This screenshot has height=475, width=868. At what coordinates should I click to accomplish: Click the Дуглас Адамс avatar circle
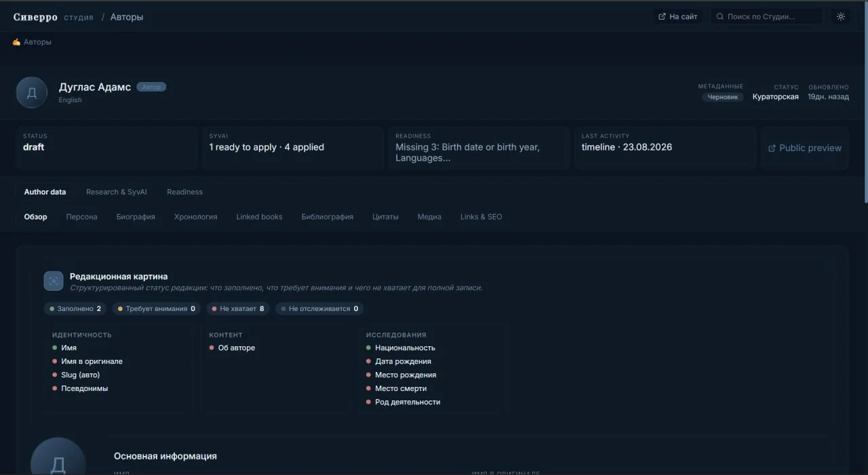click(32, 92)
